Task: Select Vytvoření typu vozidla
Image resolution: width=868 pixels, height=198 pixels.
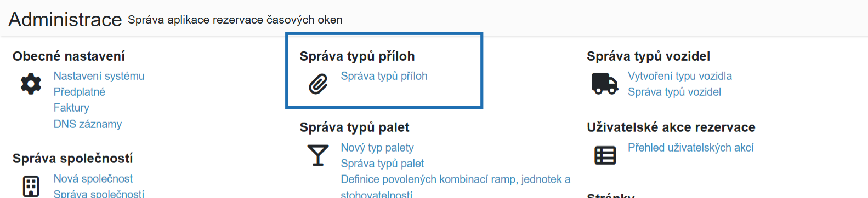Action: [680, 76]
